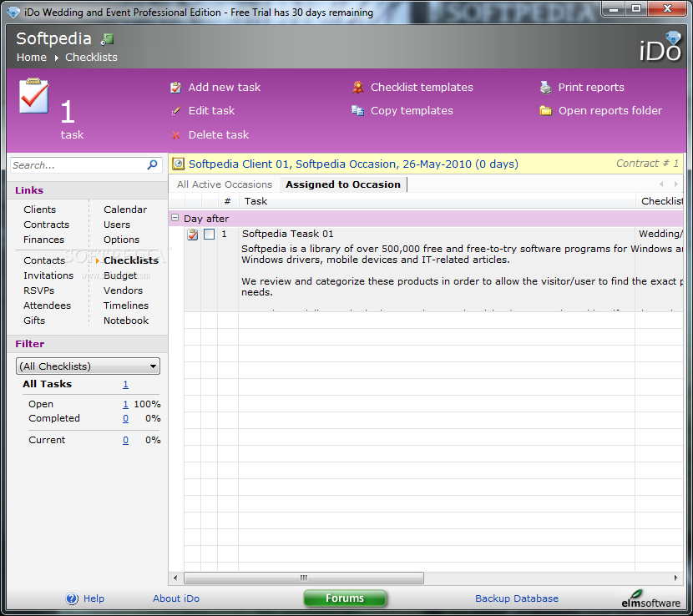The width and height of the screenshot is (693, 616).
Task: Open the RSVPs link
Action: click(x=39, y=290)
